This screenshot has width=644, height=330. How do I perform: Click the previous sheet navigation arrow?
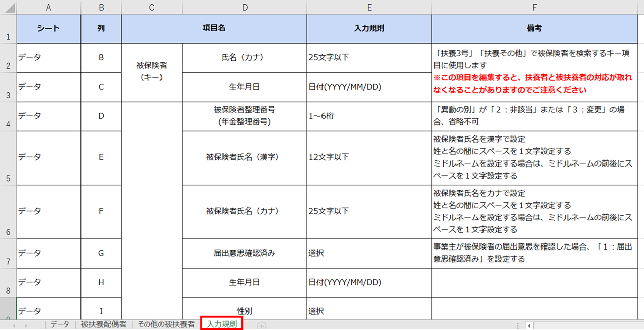pos(14,325)
